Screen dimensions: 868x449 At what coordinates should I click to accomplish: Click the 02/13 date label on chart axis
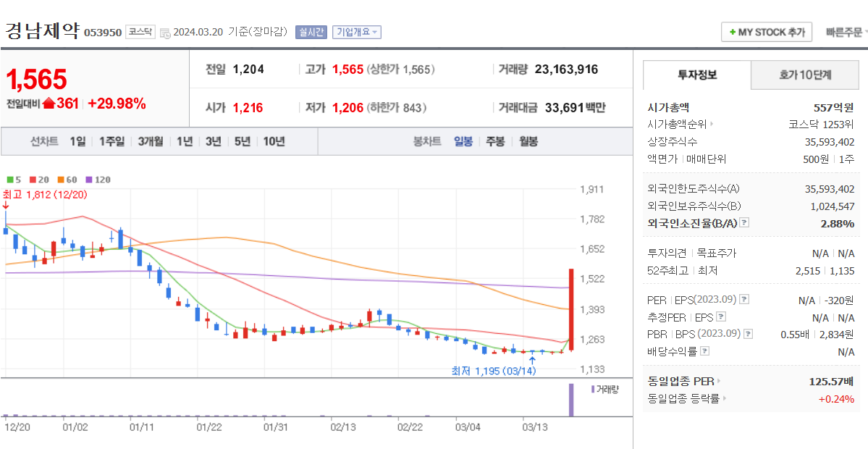coord(342,427)
